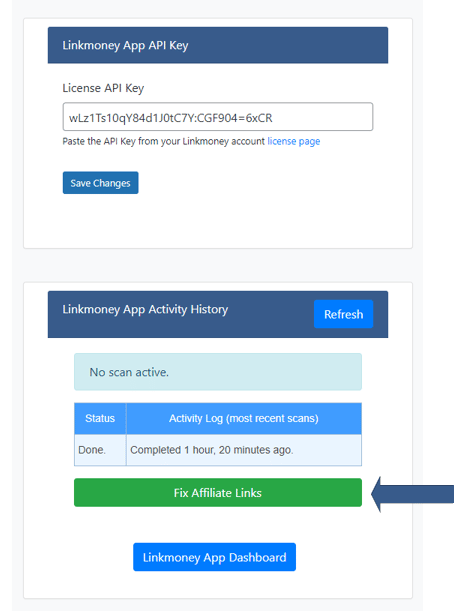Refresh the activity history
Viewport: 465px width, 611px height.
point(343,314)
